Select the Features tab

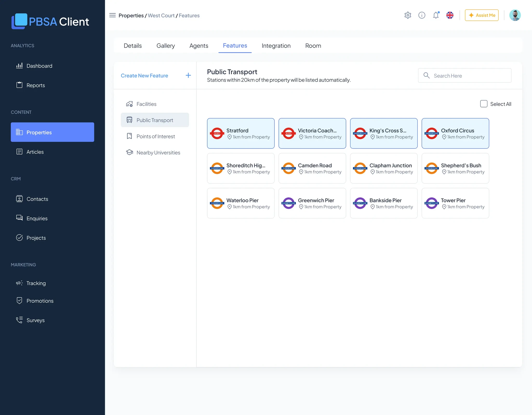click(x=235, y=46)
